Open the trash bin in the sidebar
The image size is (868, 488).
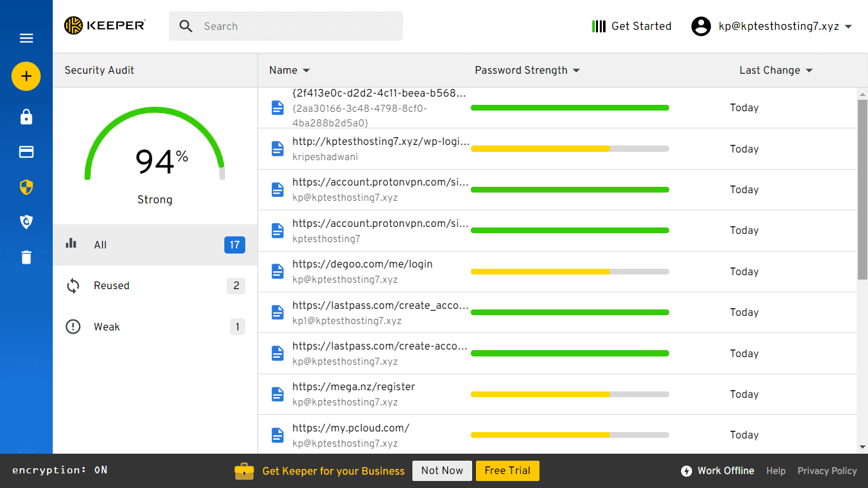pos(26,257)
